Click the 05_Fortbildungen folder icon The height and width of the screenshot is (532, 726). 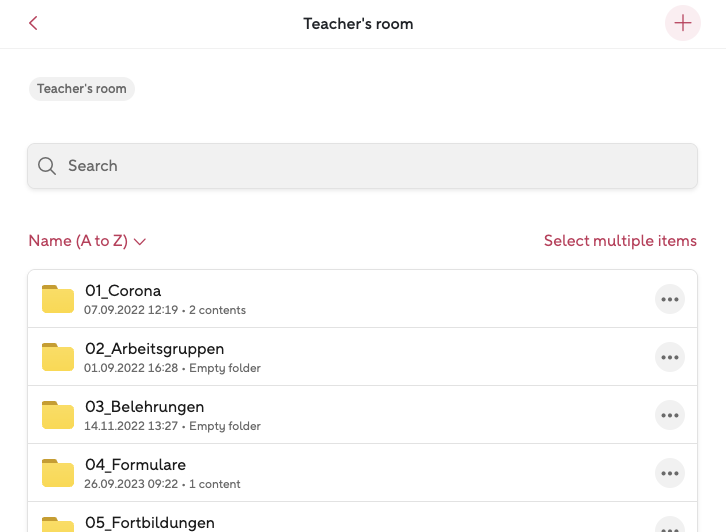click(x=58, y=524)
